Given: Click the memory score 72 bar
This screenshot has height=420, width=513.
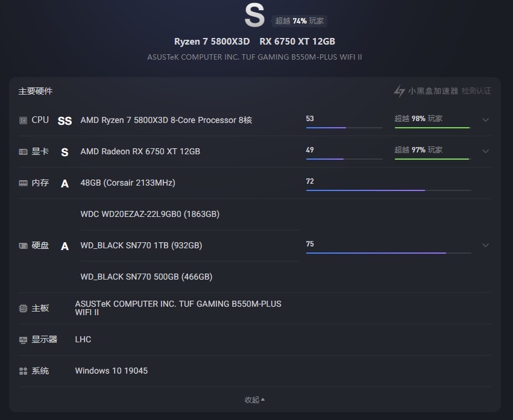Looking at the screenshot, I should point(388,190).
